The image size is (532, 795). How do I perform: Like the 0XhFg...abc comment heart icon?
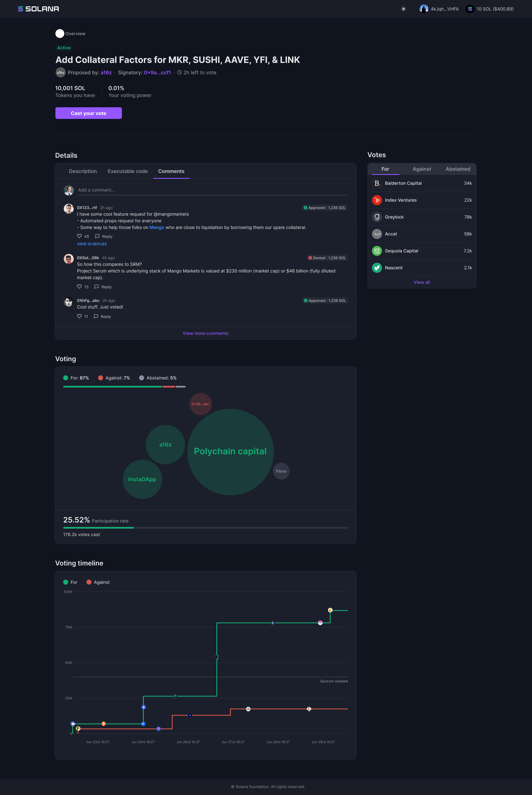coord(80,316)
